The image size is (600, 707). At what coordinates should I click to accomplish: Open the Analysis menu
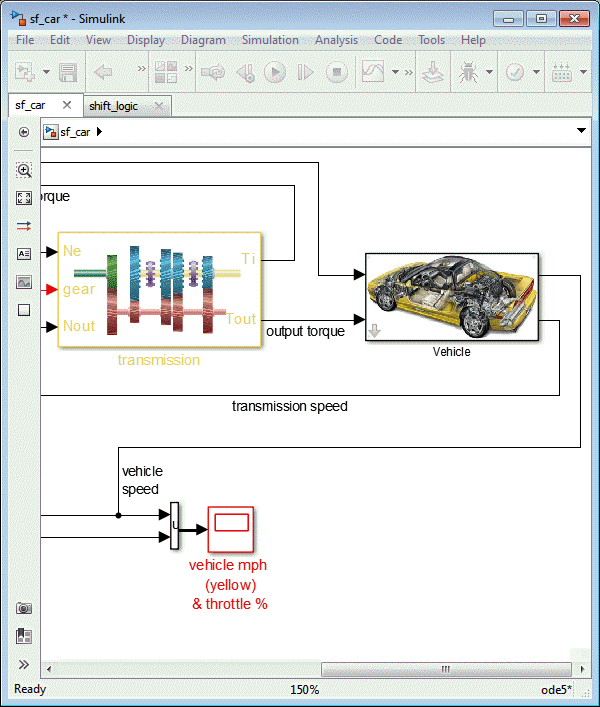(x=336, y=40)
